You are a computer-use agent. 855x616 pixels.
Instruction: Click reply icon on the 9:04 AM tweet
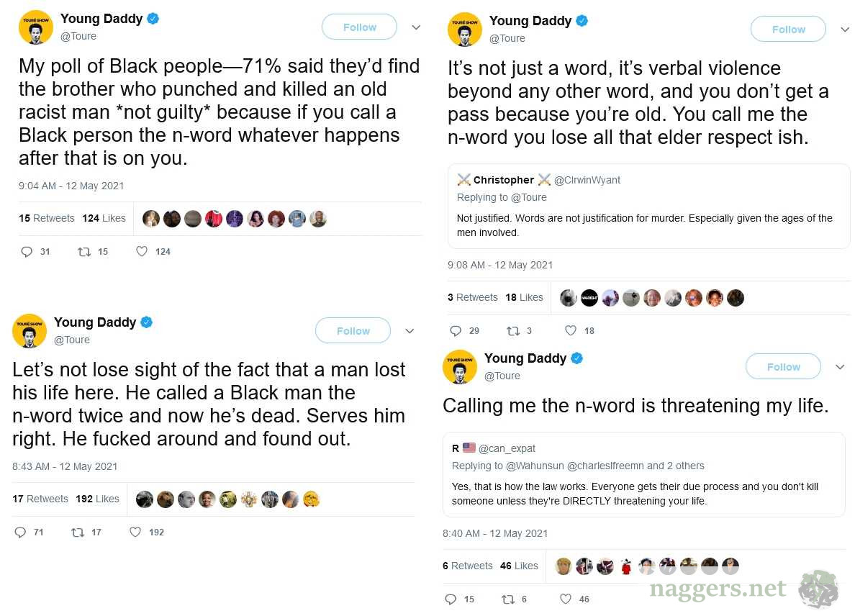[27, 252]
